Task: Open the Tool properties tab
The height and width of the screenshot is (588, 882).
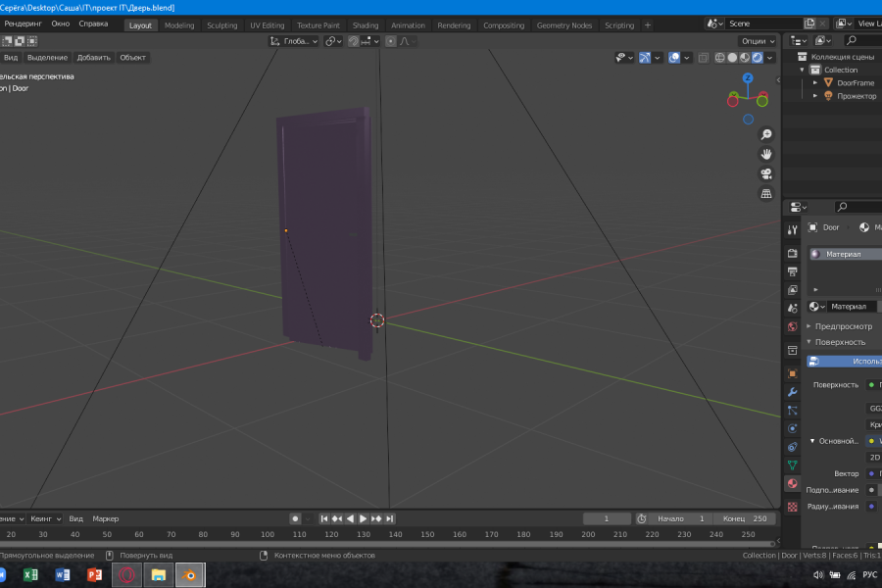Action: [x=792, y=229]
